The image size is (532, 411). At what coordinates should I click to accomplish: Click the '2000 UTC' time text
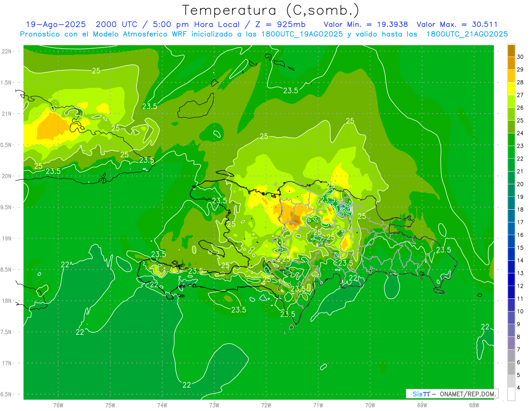117,24
